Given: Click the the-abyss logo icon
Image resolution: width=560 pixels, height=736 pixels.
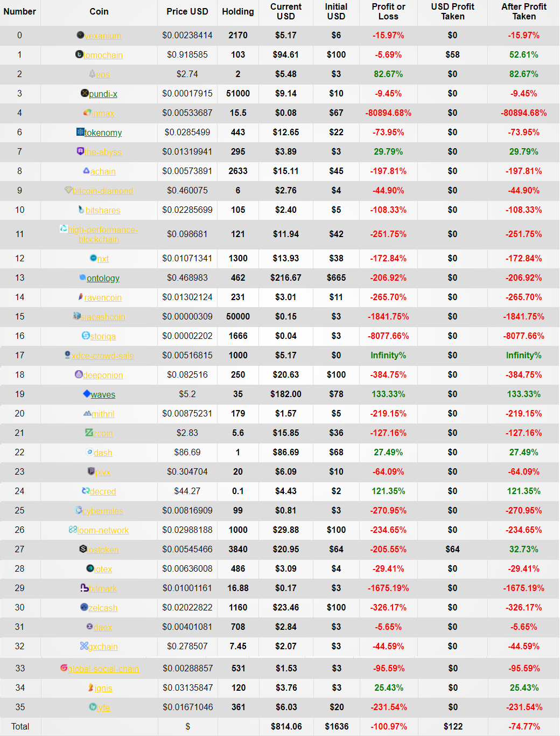Looking at the screenshot, I should coord(80,151).
